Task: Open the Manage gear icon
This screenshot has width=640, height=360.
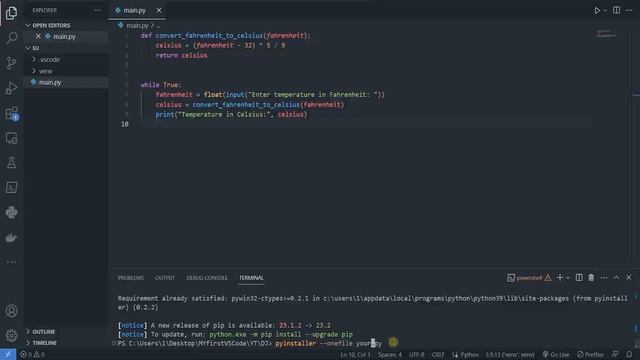Action: (x=11, y=336)
